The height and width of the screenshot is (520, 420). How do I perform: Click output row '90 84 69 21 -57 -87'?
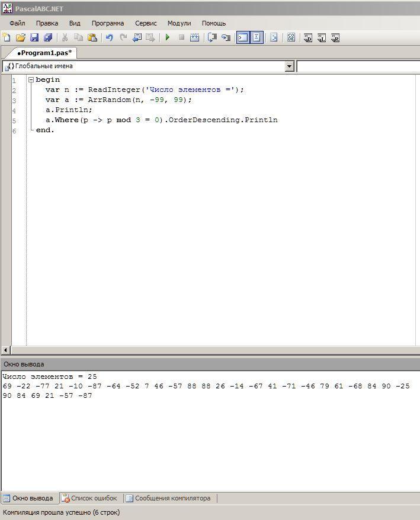47,395
